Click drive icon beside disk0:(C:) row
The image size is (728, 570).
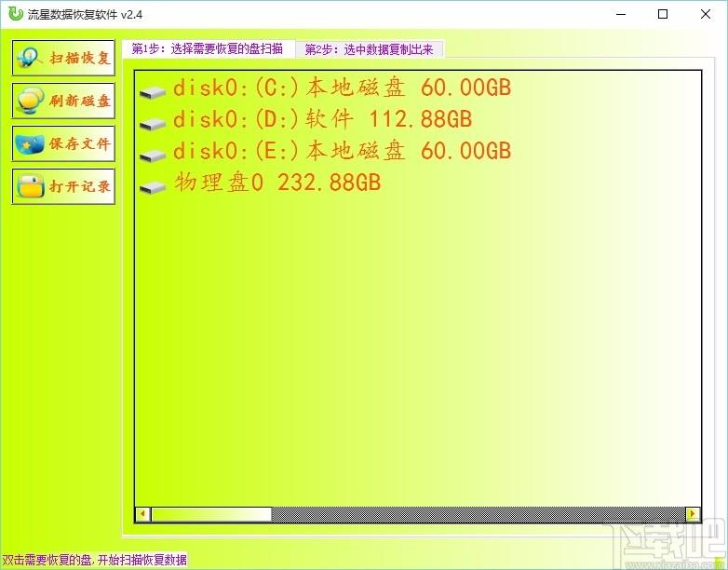click(153, 92)
